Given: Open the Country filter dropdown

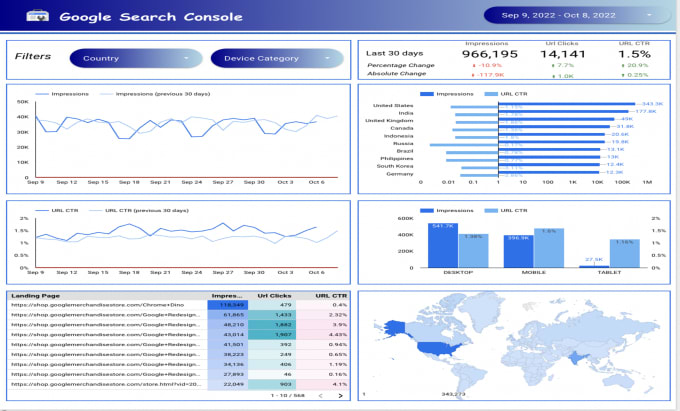Looking at the screenshot, I should pyautogui.click(x=136, y=58).
